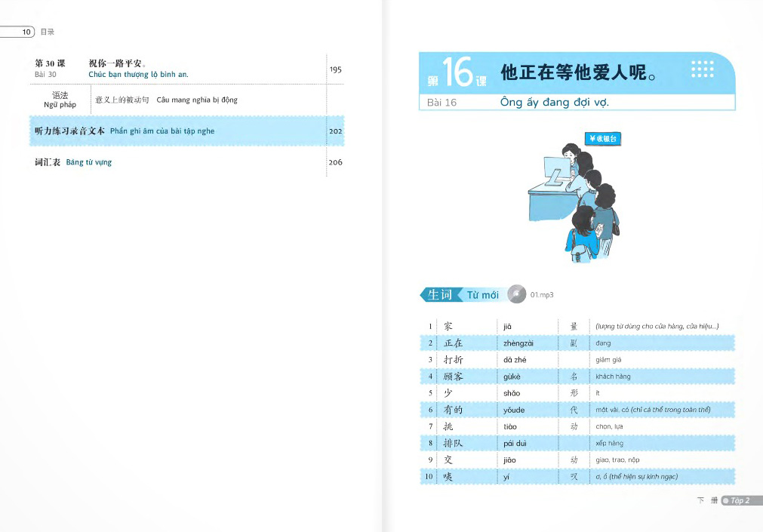Image resolution: width=763 pixels, height=532 pixels.
Task: Click the dotted grid icon on lesson header
Action: point(701,68)
